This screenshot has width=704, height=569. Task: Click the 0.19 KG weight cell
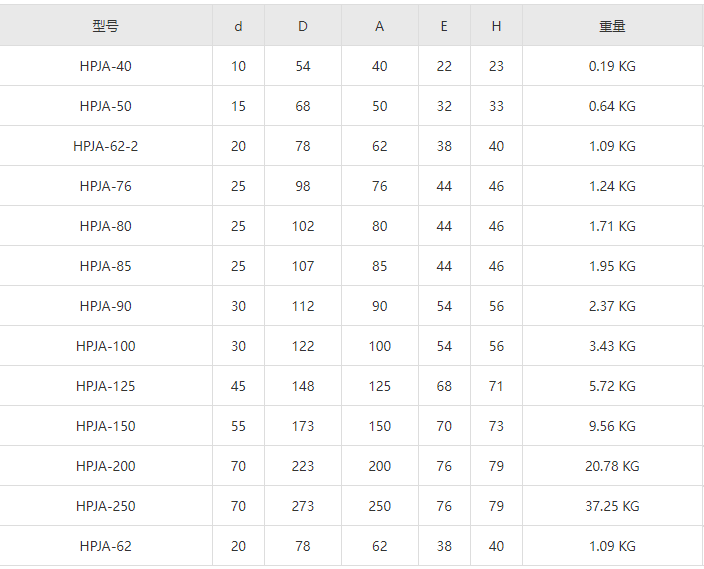point(612,66)
